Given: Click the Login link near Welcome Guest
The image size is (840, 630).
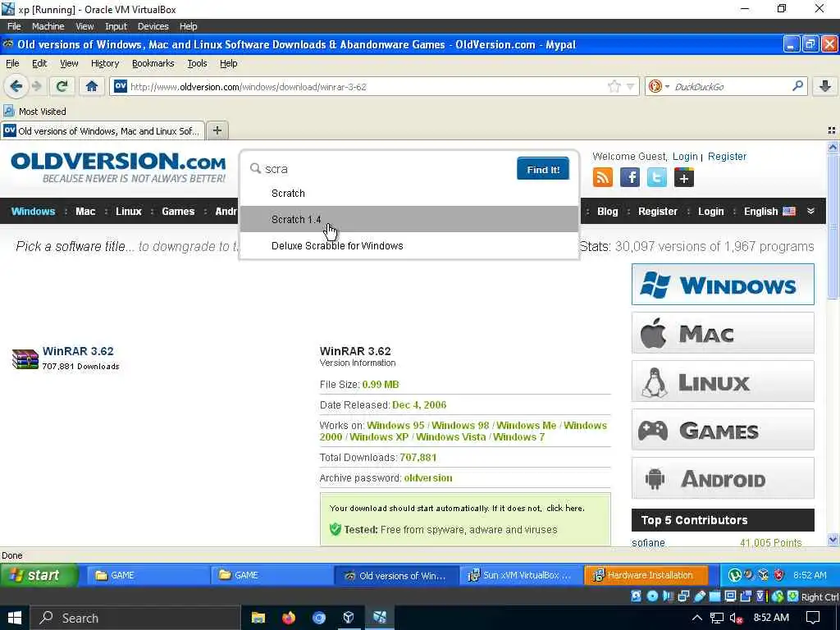Looking at the screenshot, I should pyautogui.click(x=685, y=157).
